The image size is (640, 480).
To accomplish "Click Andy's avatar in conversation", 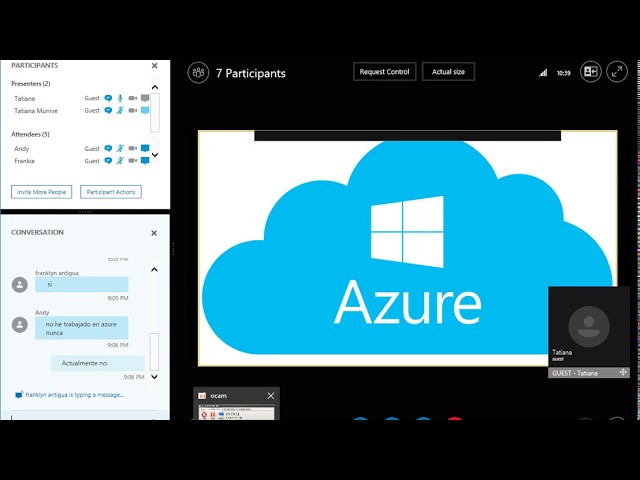I will (x=20, y=324).
